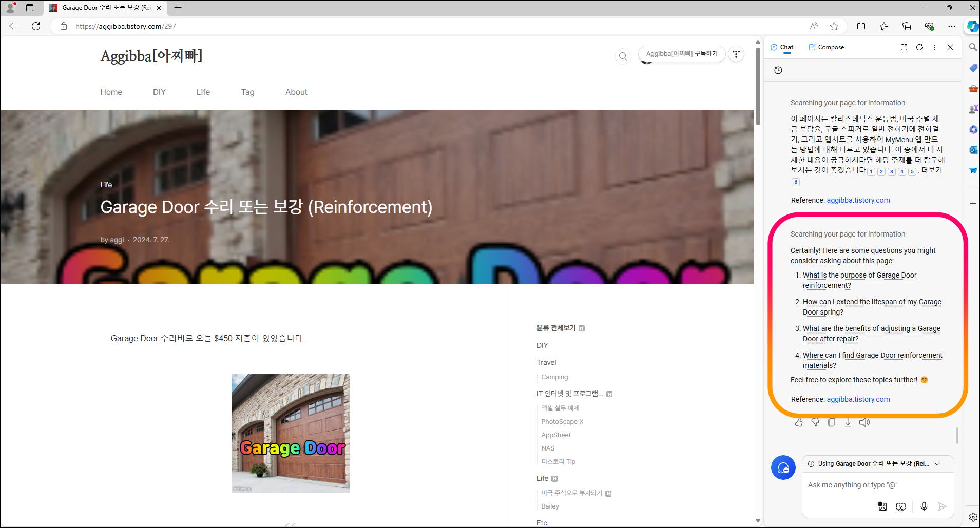Open Collections icon in toolbar
980x528 pixels.
point(907,26)
